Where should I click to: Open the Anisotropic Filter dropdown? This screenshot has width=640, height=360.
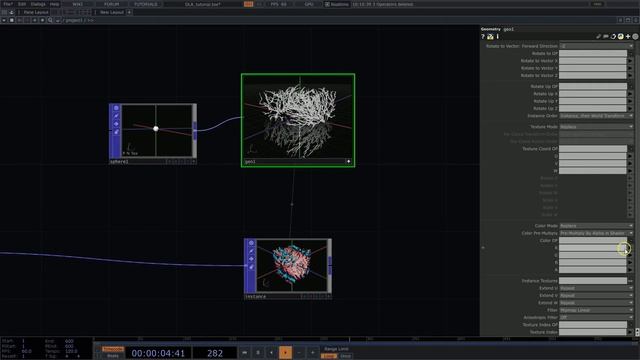(x=596, y=318)
